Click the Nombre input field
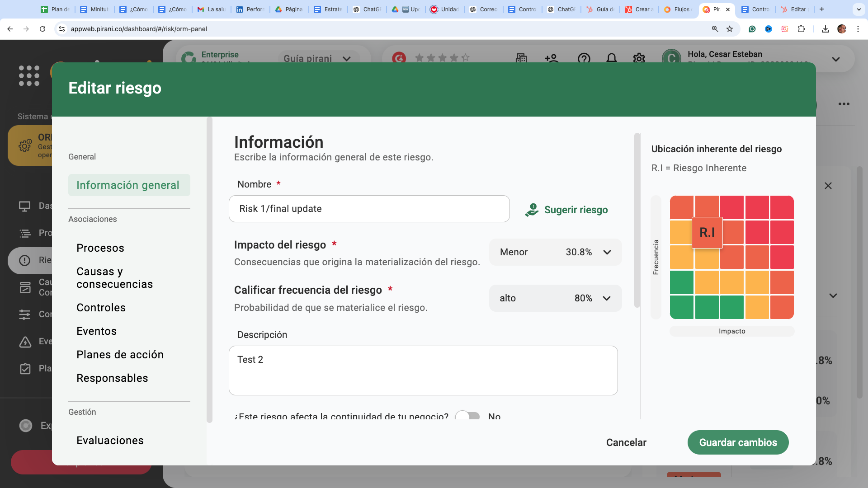868x488 pixels. click(x=369, y=209)
